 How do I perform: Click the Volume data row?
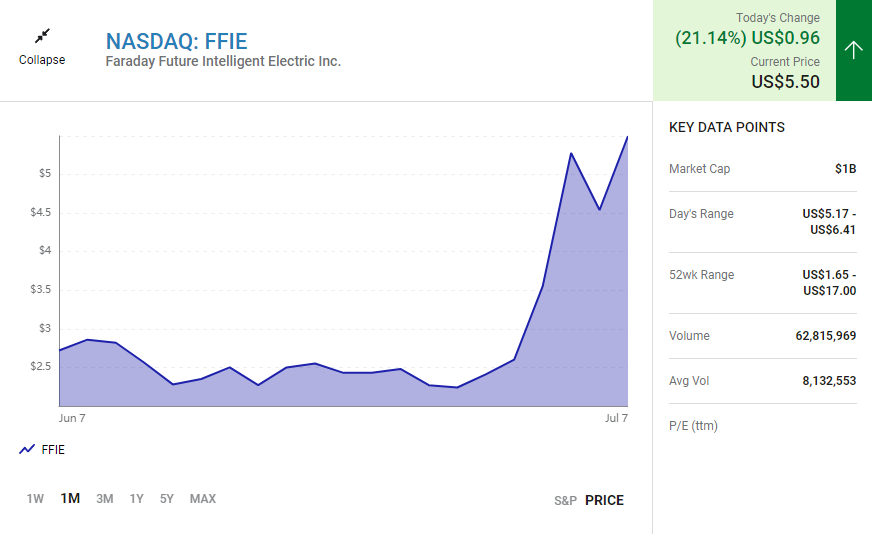[762, 336]
